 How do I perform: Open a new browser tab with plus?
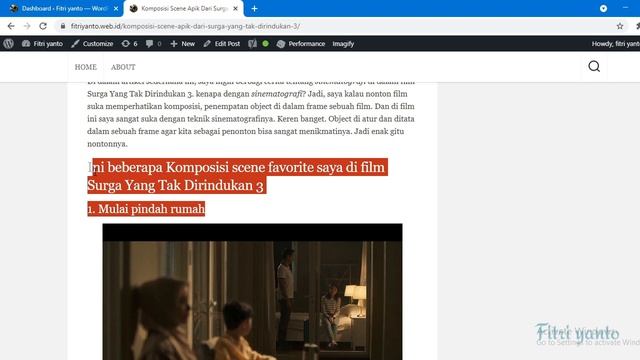[254, 9]
